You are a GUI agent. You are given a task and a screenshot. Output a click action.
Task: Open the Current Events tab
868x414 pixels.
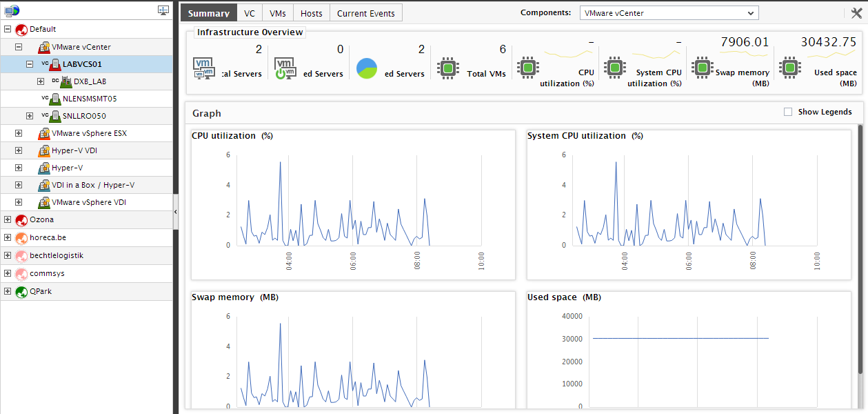(x=366, y=13)
